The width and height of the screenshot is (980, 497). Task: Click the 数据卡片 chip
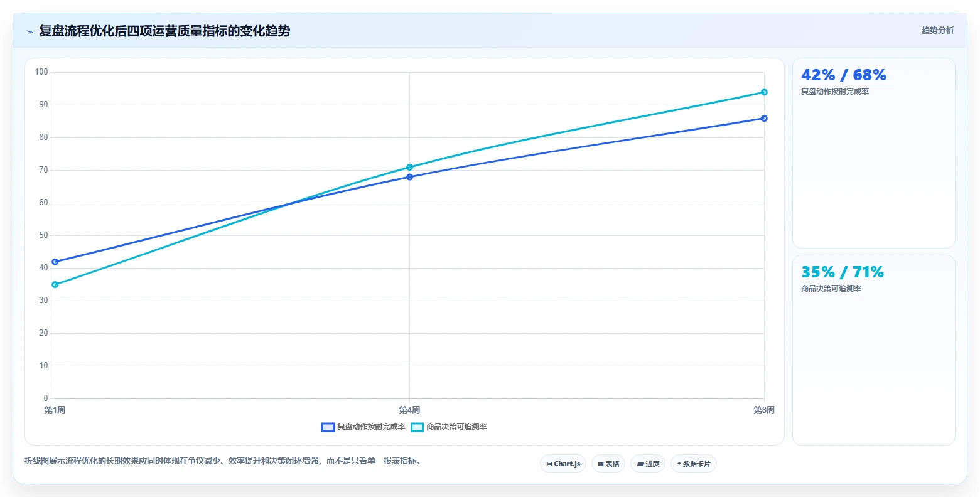coord(694,464)
